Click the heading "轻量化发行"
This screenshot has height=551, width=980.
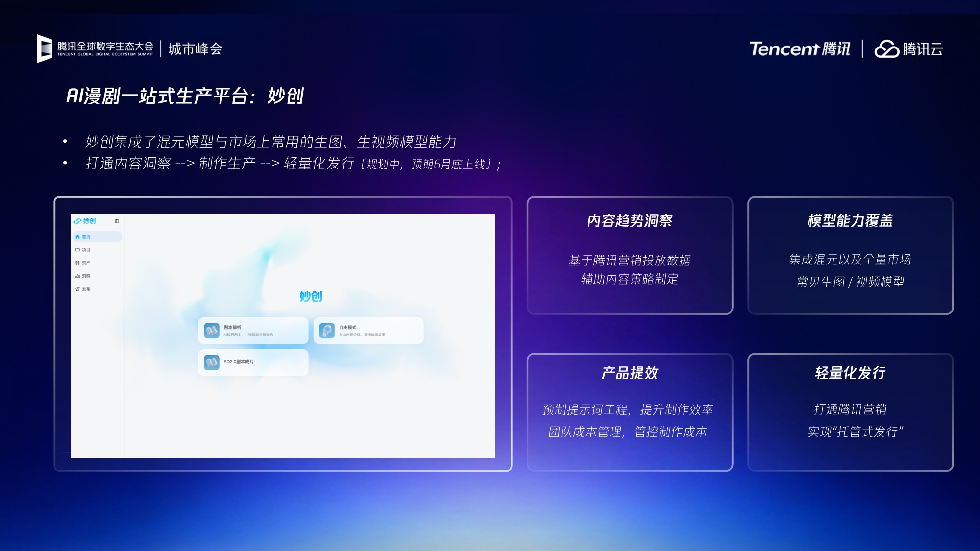tap(850, 373)
